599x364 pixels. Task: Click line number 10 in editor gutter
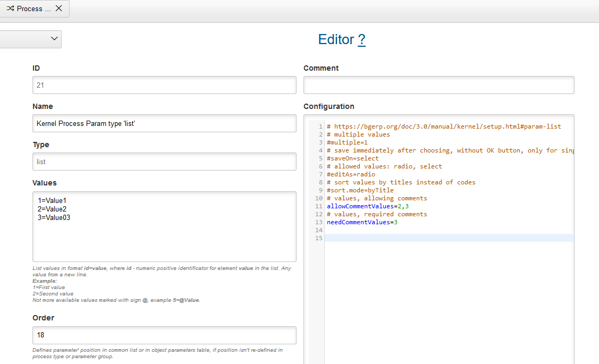(318, 198)
